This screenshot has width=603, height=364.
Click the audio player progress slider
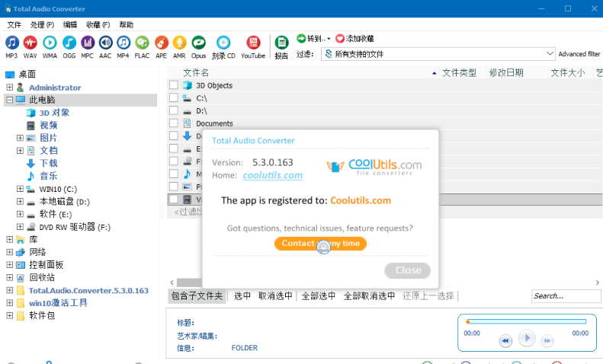(x=526, y=322)
